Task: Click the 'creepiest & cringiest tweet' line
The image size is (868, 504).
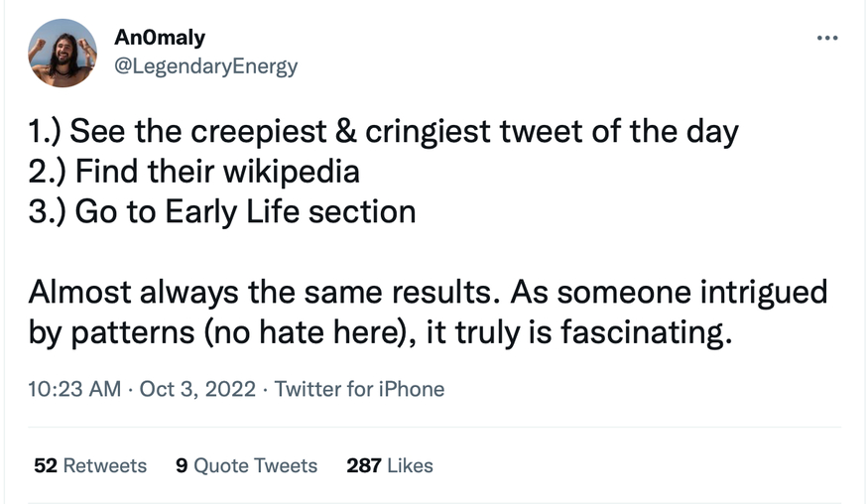Action: [x=383, y=132]
